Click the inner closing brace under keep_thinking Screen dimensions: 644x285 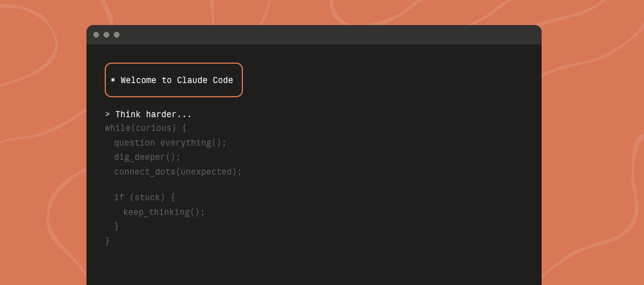(x=117, y=226)
